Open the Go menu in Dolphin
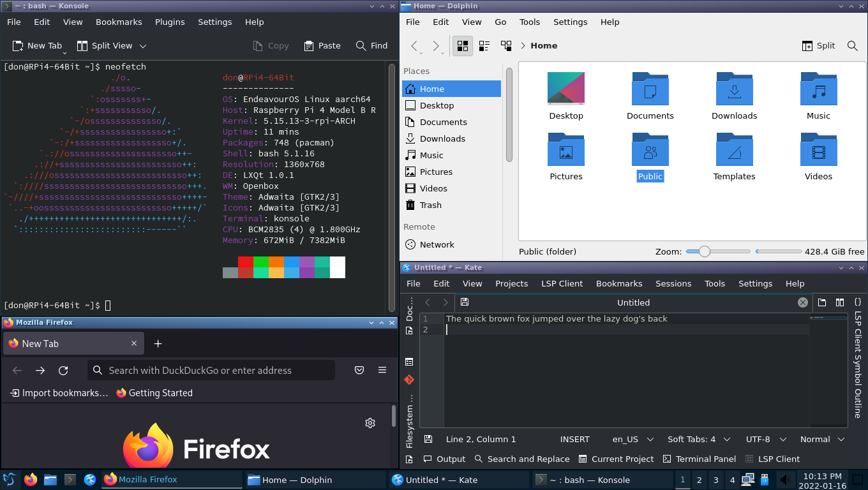Viewport: 868px width, 490px height. (x=500, y=22)
